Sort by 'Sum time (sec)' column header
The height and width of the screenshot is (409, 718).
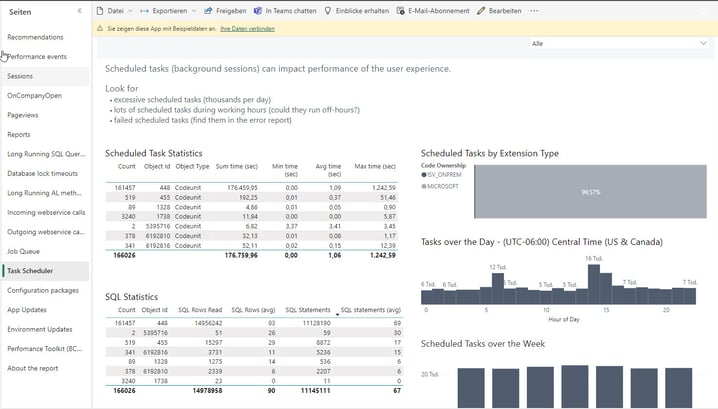[237, 166]
